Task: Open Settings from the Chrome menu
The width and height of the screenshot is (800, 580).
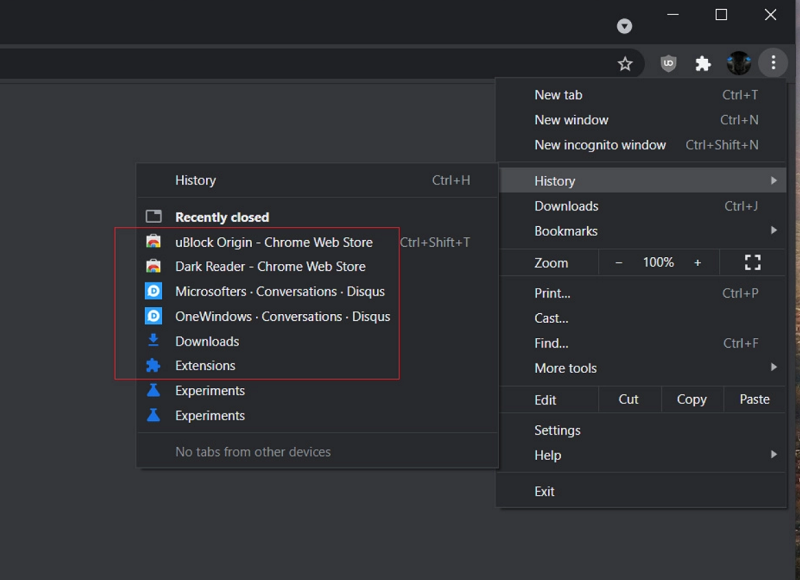Action: (x=642, y=430)
